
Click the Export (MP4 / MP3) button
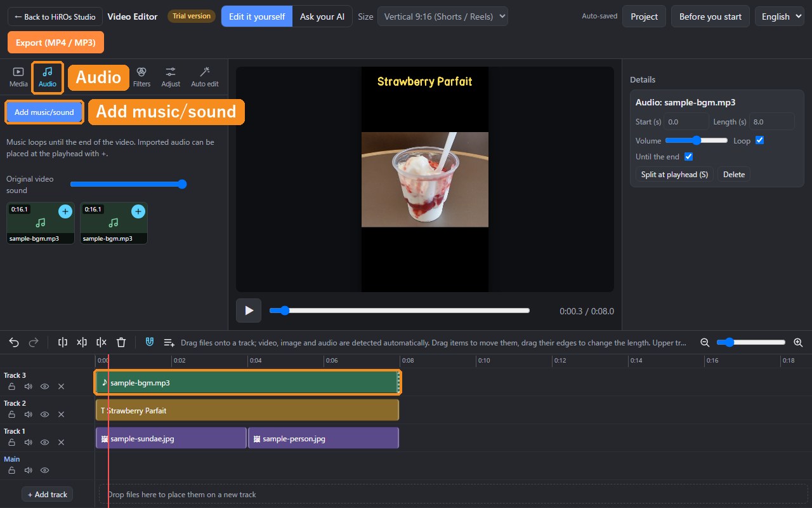tap(56, 43)
